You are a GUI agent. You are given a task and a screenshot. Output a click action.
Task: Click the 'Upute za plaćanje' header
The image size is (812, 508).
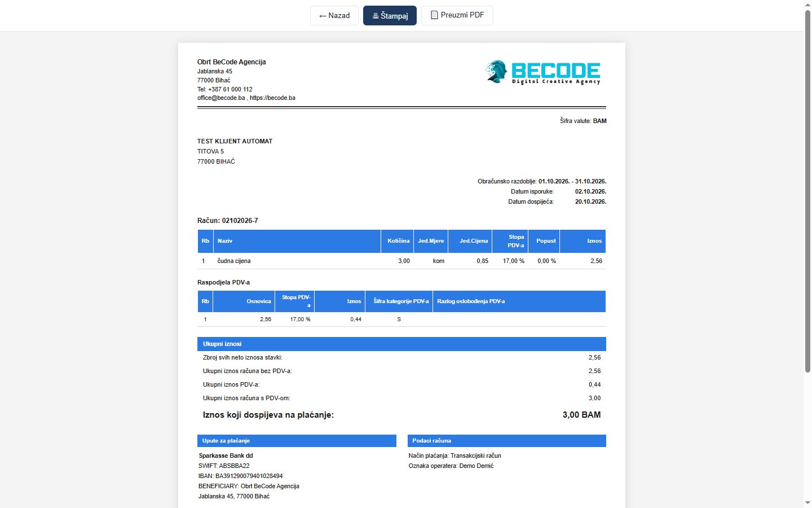point(297,441)
